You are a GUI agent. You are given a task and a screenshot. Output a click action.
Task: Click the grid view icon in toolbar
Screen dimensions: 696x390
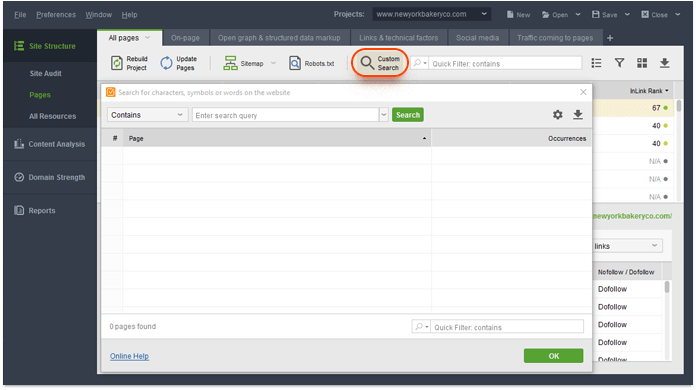point(642,63)
